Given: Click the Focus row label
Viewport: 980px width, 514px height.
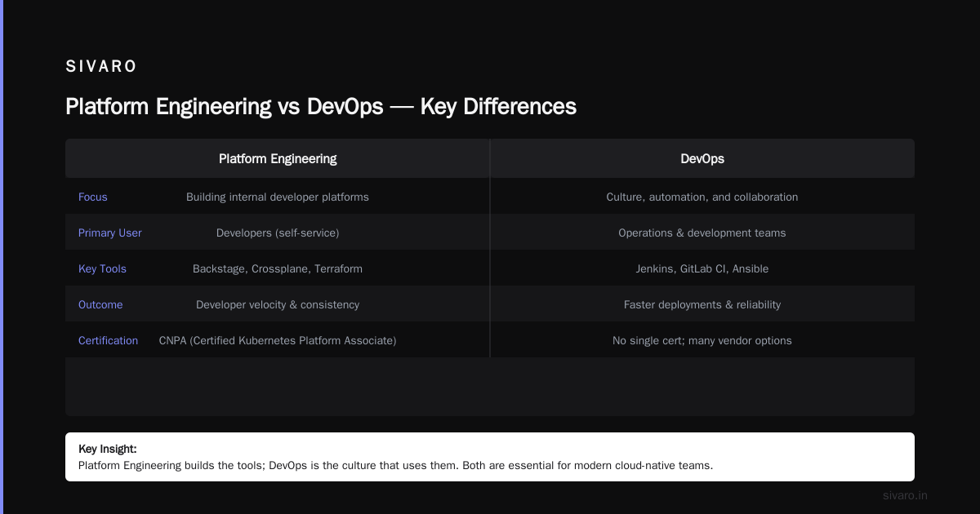Looking at the screenshot, I should [x=93, y=197].
